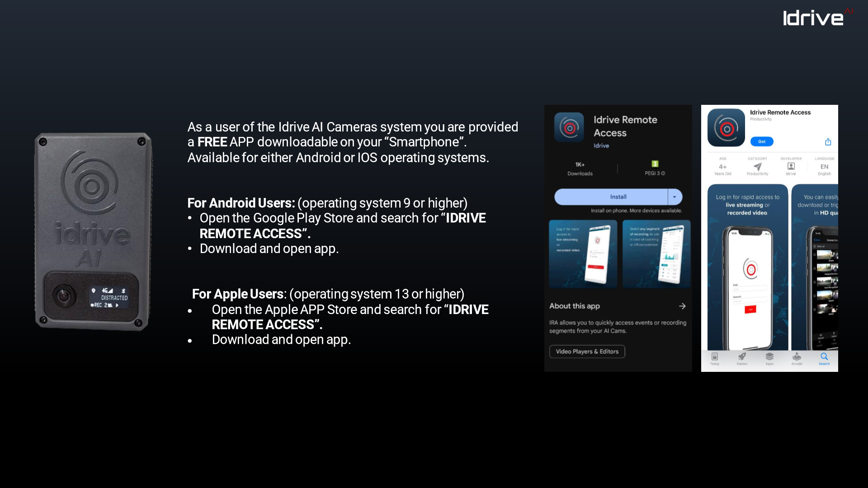Viewport: 868px width, 488px height.
Task: Click the Idrive developer person icon
Action: point(791,166)
